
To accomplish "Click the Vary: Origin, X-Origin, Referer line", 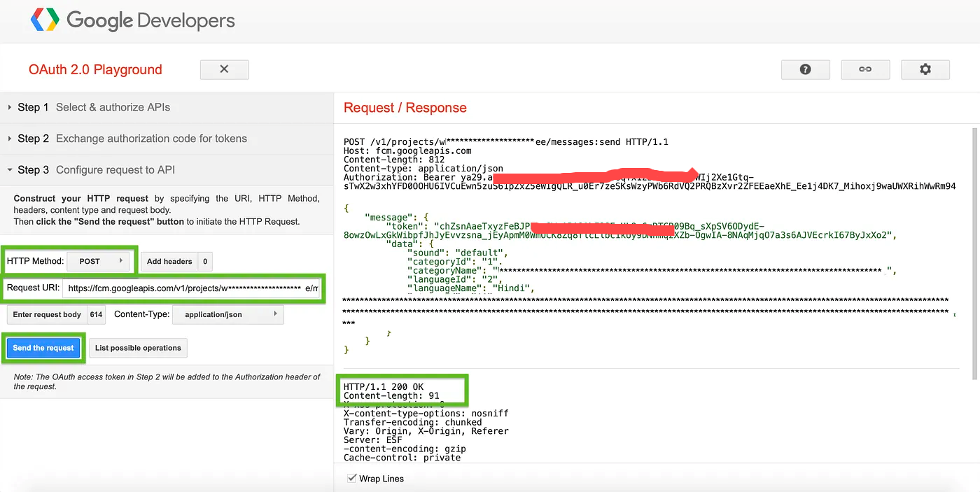I will point(426,431).
